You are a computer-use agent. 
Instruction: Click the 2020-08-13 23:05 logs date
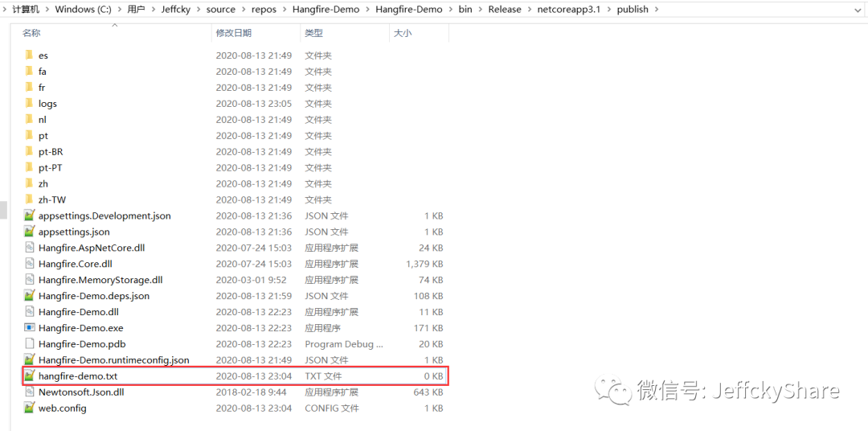[x=253, y=104]
